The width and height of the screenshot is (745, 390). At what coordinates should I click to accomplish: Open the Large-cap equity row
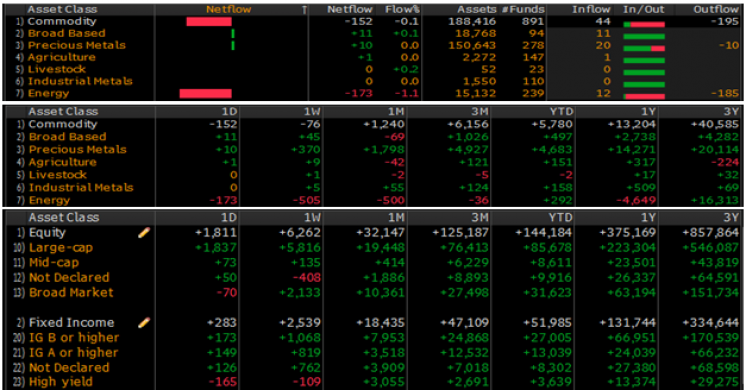[372, 247]
